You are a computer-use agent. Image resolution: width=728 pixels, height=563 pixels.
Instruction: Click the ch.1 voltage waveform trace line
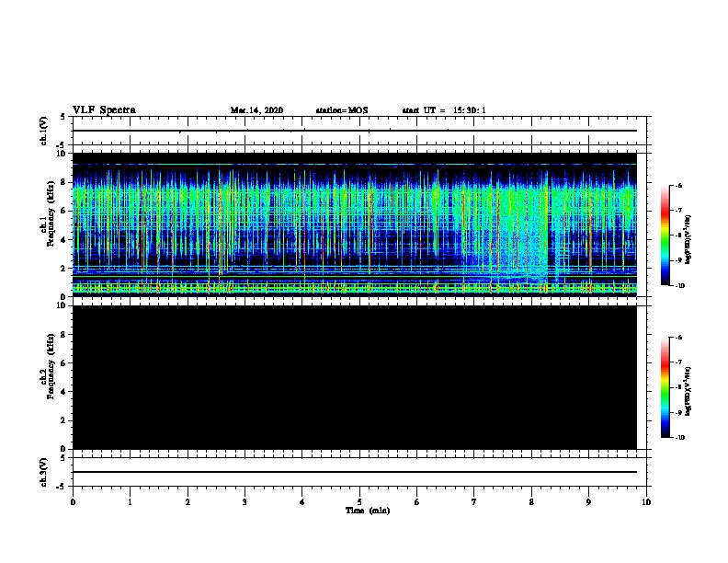pos(354,131)
